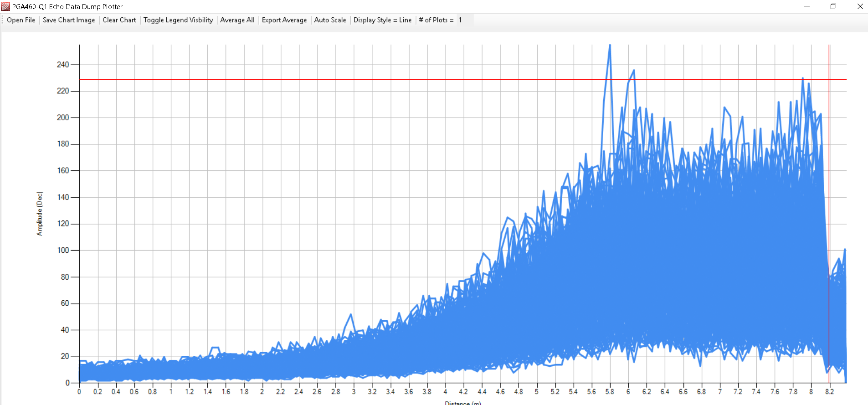The height and width of the screenshot is (405, 868).
Task: Click the 240 amplitude axis label
Action: 63,65
